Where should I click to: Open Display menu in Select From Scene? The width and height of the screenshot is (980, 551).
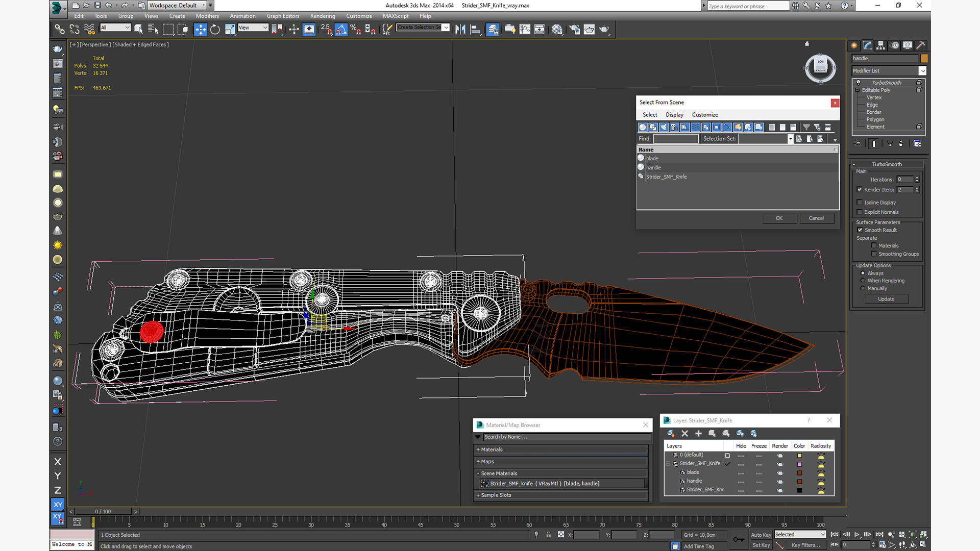pyautogui.click(x=674, y=115)
